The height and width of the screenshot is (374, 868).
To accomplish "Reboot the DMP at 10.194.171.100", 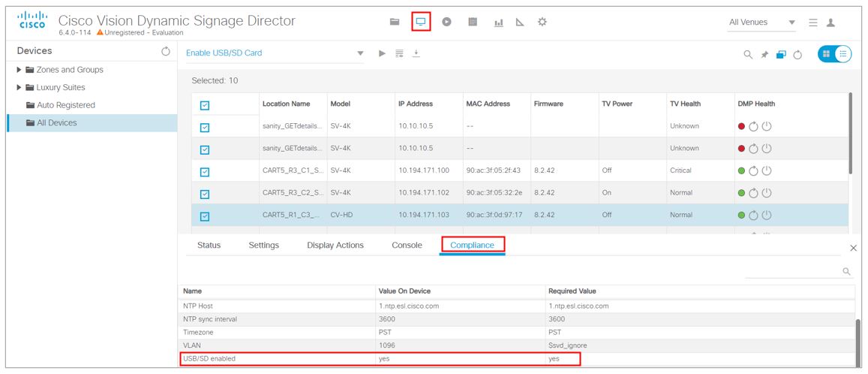I will [753, 170].
